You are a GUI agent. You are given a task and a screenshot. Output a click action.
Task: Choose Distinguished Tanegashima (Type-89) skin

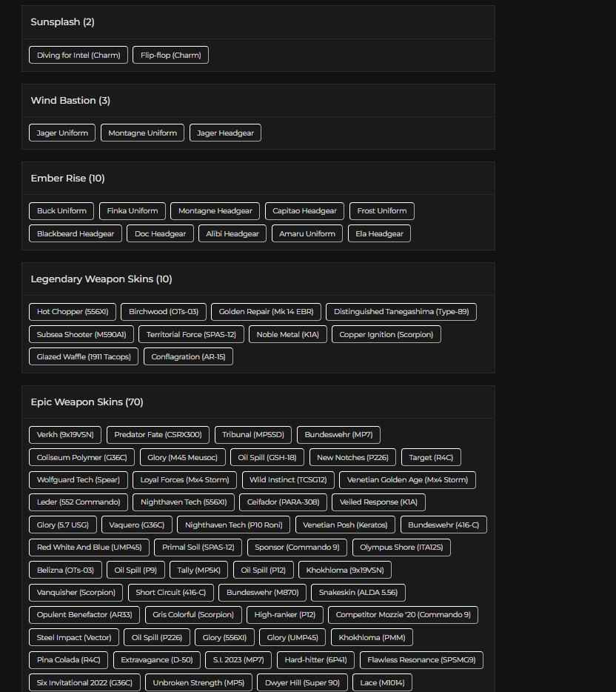401,312
